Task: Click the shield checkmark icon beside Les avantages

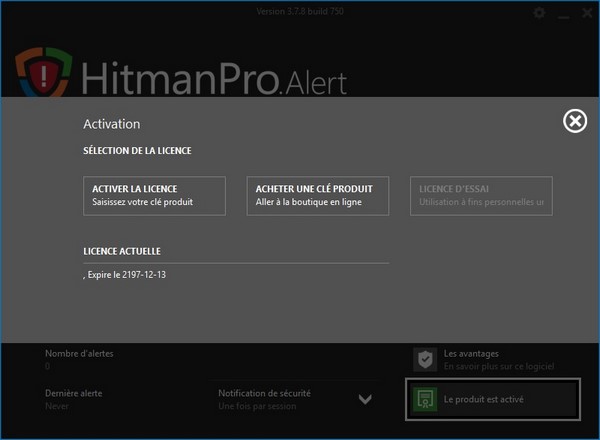Action: click(425, 359)
